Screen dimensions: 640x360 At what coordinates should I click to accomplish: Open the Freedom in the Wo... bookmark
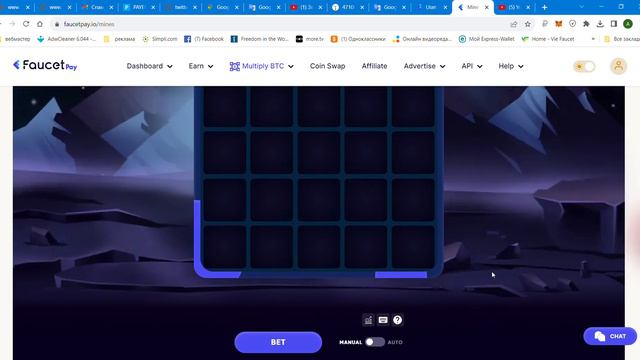[259, 39]
